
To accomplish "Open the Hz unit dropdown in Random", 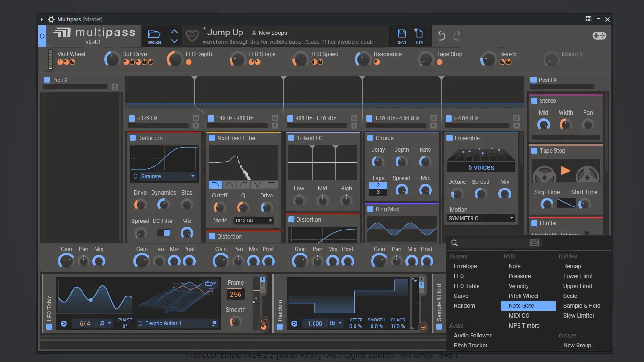I will pyautogui.click(x=335, y=323).
